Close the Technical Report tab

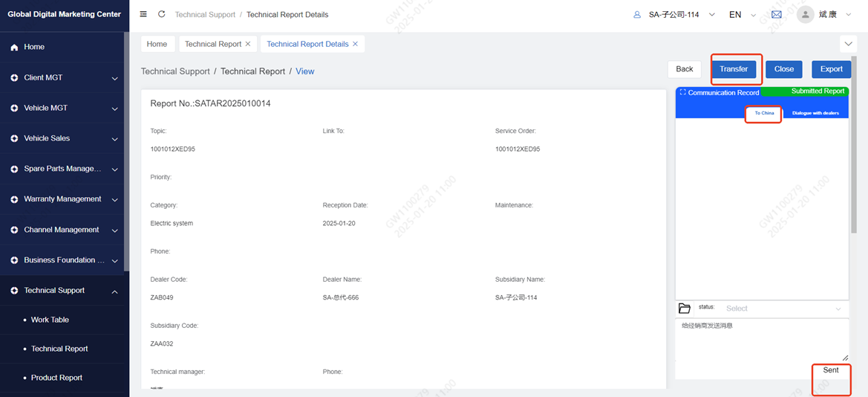click(248, 44)
